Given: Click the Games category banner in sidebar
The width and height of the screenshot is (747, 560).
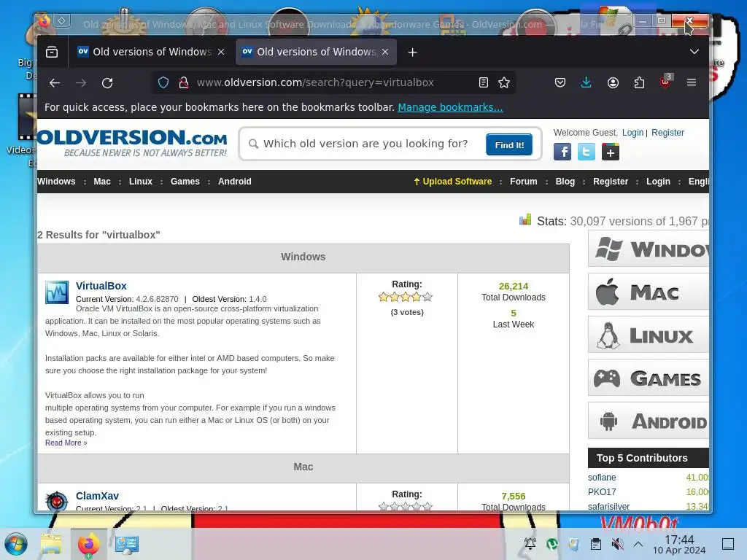Looking at the screenshot, I should pyautogui.click(x=649, y=378).
